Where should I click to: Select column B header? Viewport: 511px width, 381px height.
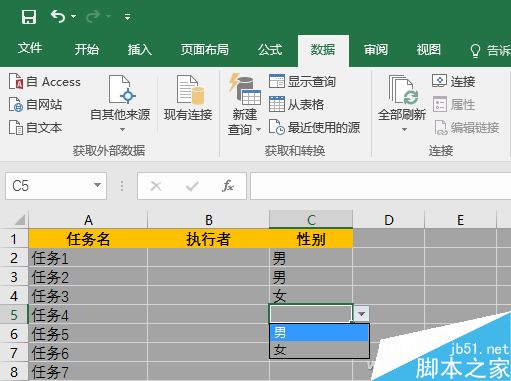[208, 220]
